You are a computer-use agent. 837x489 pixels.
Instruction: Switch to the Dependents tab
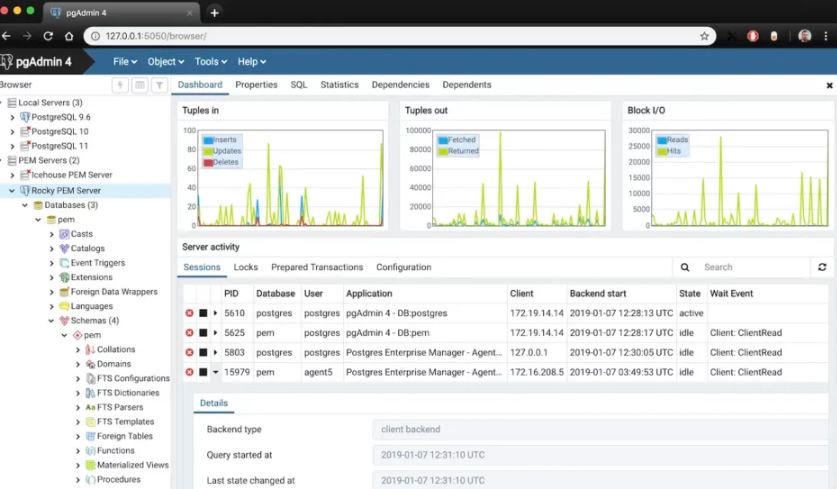point(467,85)
